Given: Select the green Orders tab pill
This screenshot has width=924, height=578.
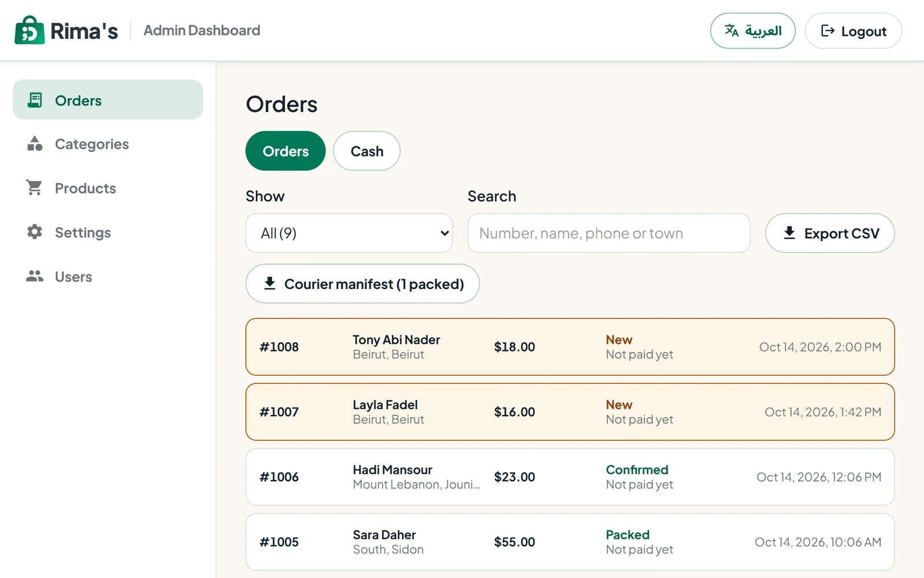Looking at the screenshot, I should point(285,151).
